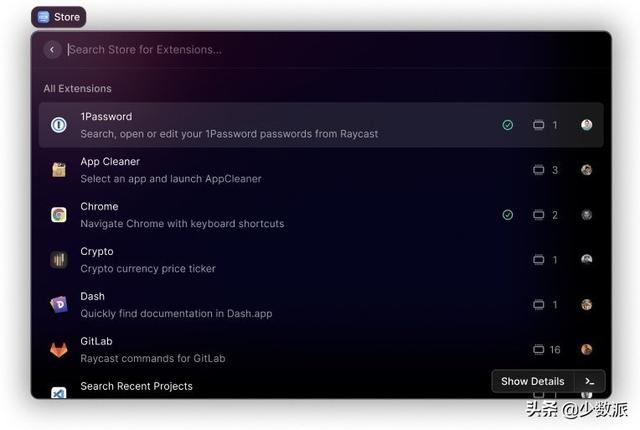Click the Store badge icon

43,17
